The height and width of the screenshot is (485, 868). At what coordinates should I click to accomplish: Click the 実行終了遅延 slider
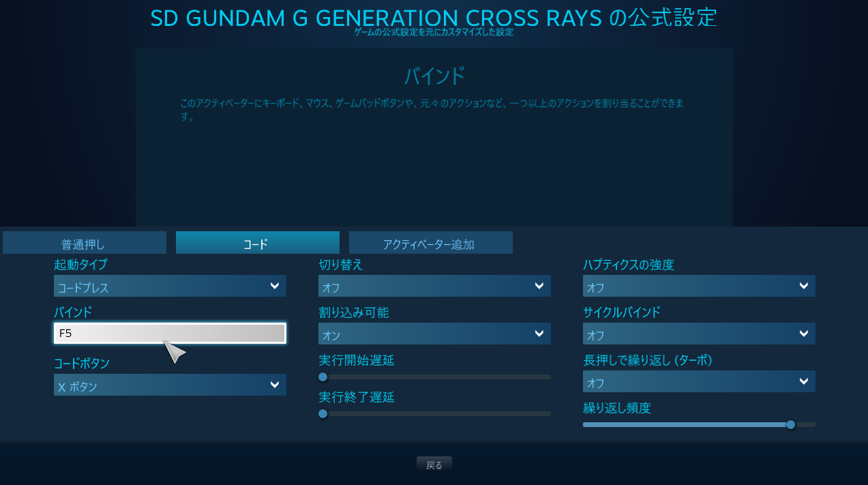(434, 413)
